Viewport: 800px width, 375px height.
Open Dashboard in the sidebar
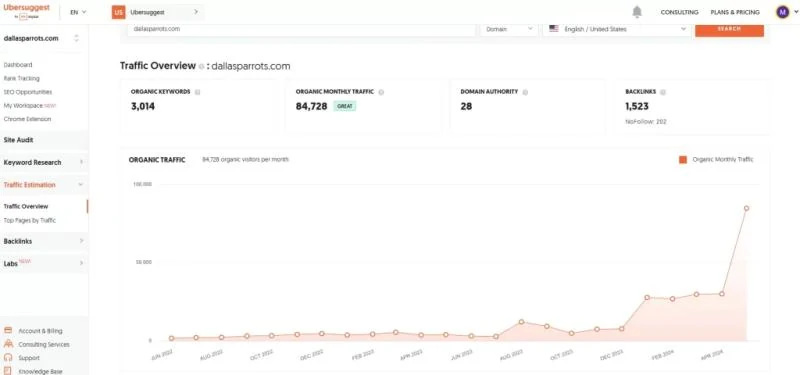pos(18,65)
